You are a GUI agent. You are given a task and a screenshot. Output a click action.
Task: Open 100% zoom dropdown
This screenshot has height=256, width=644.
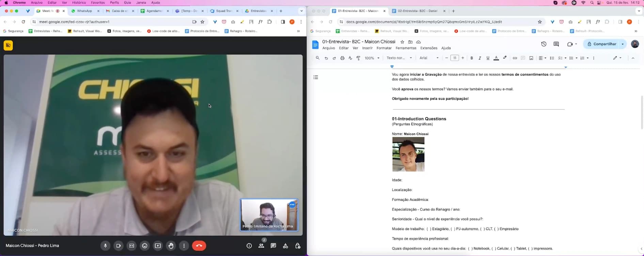372,58
